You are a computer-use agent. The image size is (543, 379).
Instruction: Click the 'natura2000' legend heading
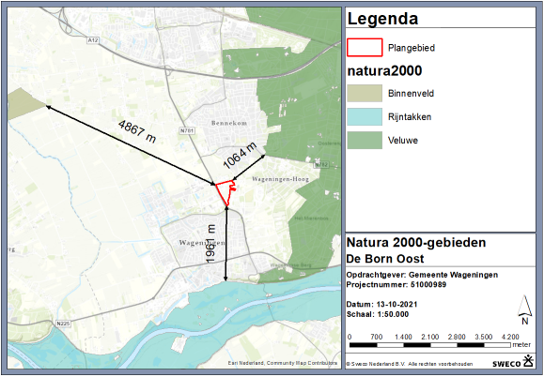pos(384,71)
